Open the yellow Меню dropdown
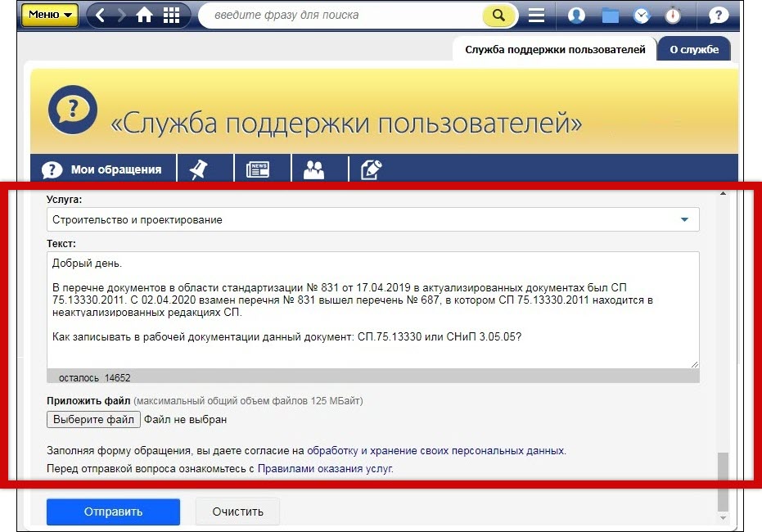762x532 pixels. point(49,15)
